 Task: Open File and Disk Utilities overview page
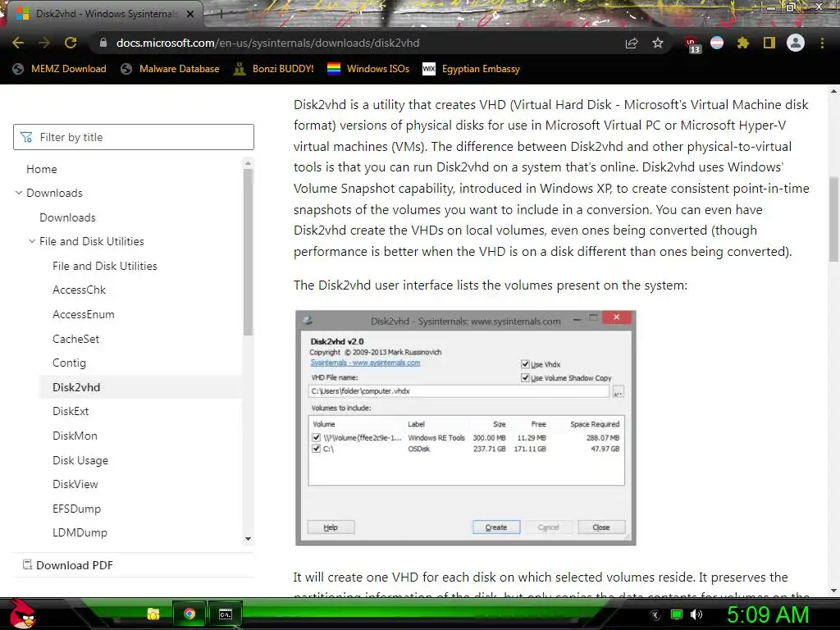pyautogui.click(x=105, y=266)
